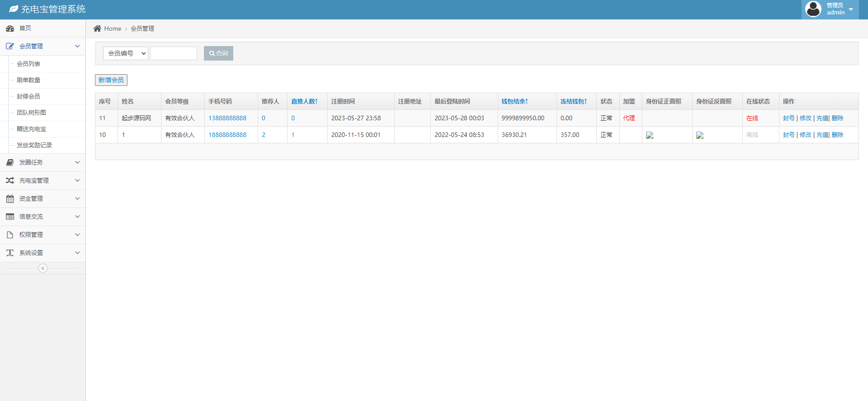Click the dashboard icon beside 首页

coord(10,28)
